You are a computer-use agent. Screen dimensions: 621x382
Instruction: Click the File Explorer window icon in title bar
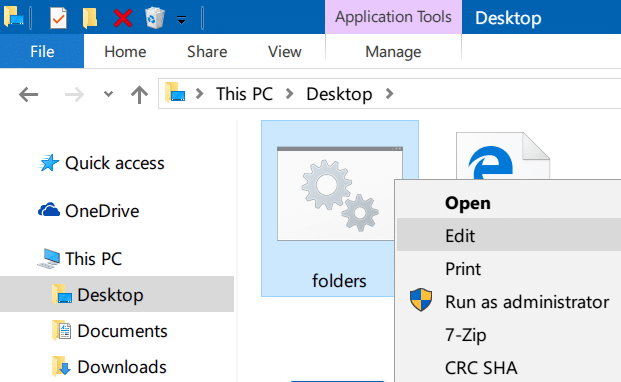(x=13, y=17)
